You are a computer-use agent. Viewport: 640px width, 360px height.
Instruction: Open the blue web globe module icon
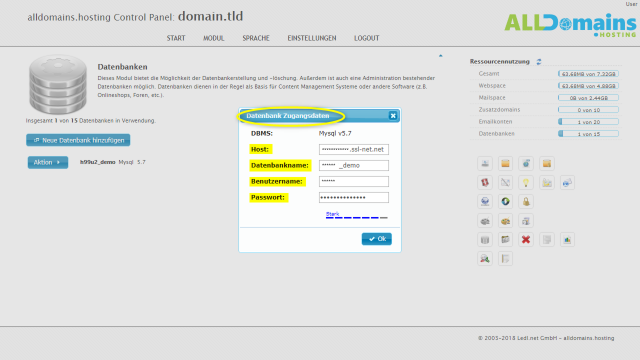click(485, 201)
